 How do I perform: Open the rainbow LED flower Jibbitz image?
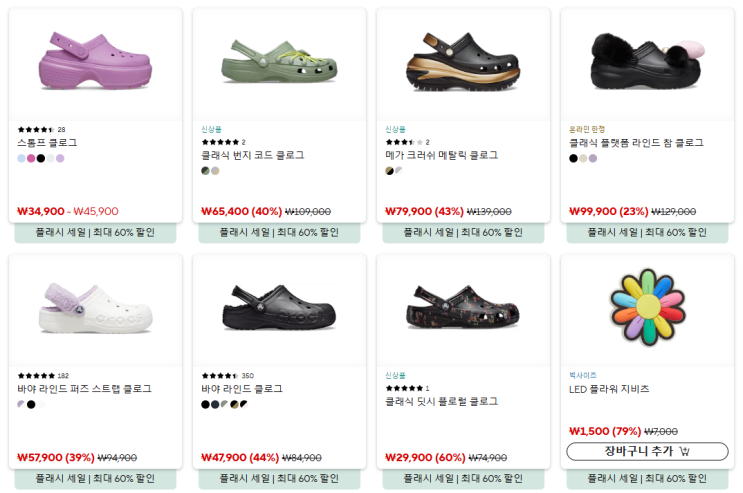pyautogui.click(x=647, y=307)
